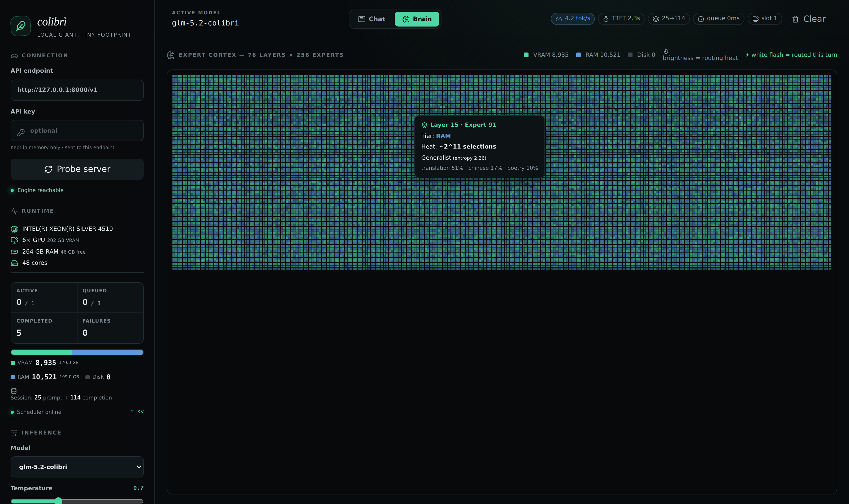Click the Active 0 / 1 stat cell
The image size is (849, 504).
pos(44,298)
